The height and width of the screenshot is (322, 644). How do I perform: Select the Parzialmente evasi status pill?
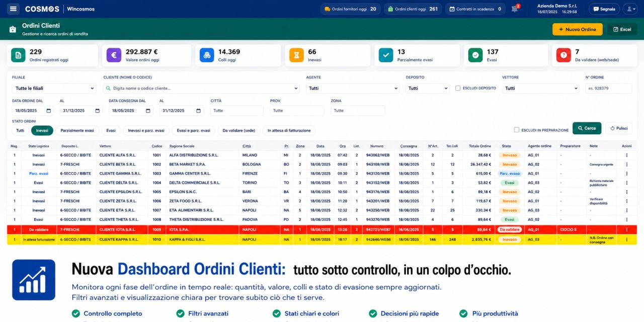(x=77, y=130)
